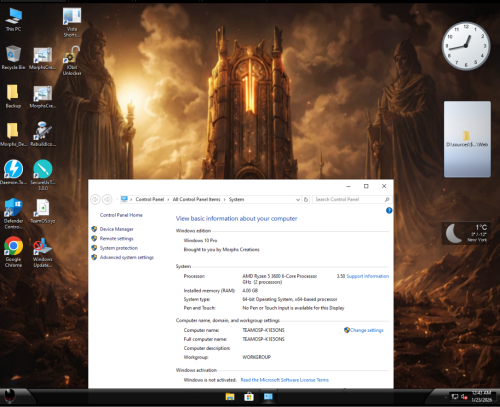Screen dimensions: 500x407
Task: Read the Microsoft Software License Terms
Action: pyautogui.click(x=285, y=380)
